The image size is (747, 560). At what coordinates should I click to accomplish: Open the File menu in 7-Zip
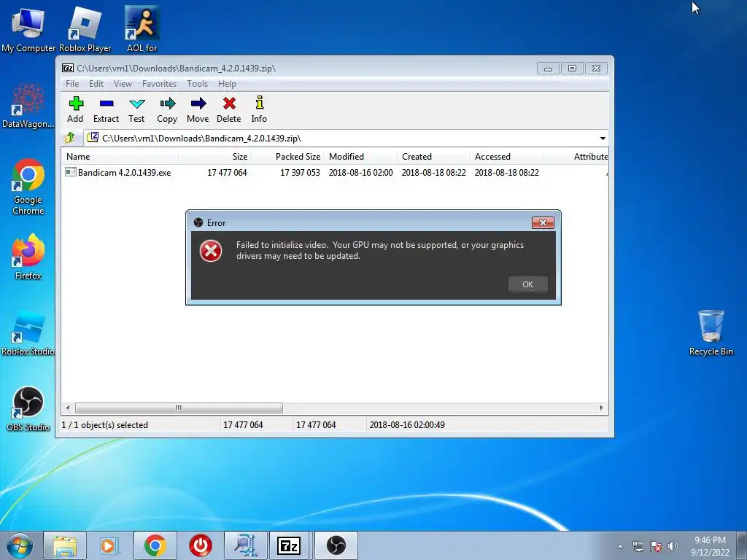[72, 84]
